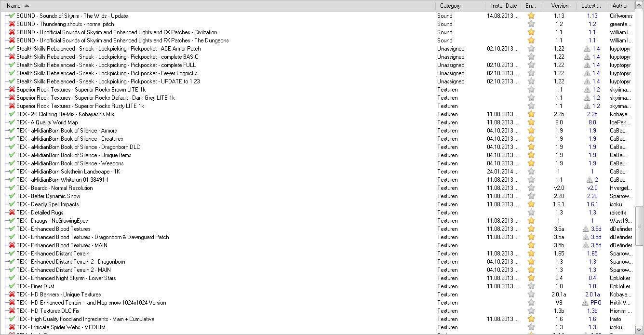Click gold star of Draugs NoGlowingEyes row
The width and height of the screenshot is (644, 335).
click(x=531, y=221)
